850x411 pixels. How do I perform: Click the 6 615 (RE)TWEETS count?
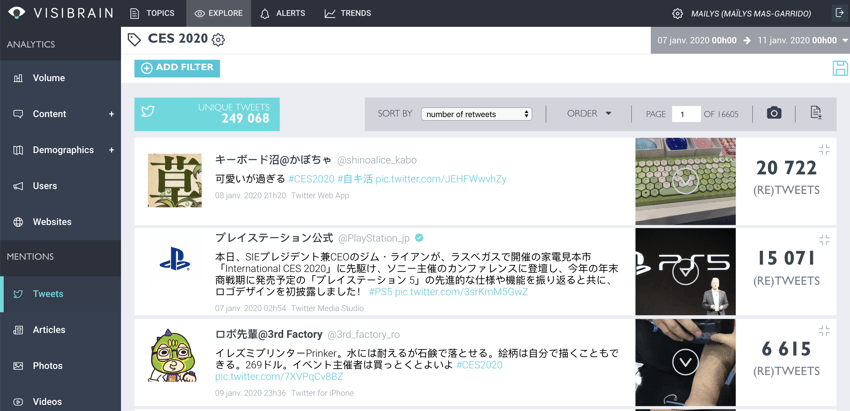point(786,359)
